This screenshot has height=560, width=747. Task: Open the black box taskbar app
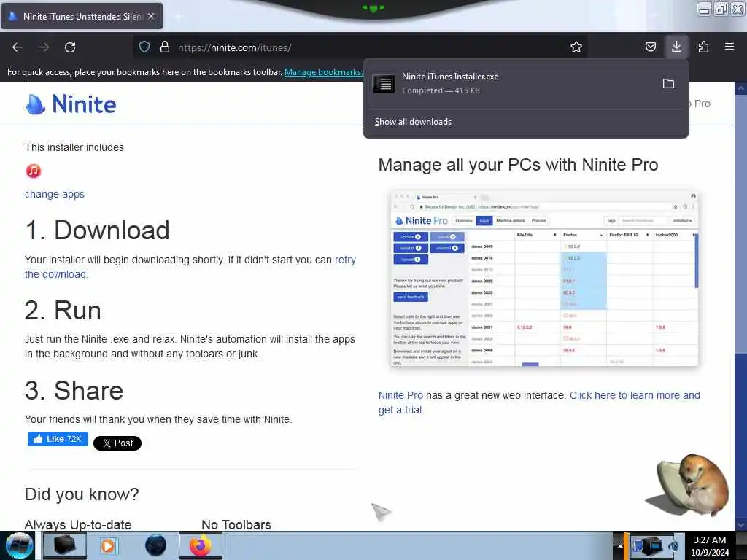pyautogui.click(x=64, y=545)
